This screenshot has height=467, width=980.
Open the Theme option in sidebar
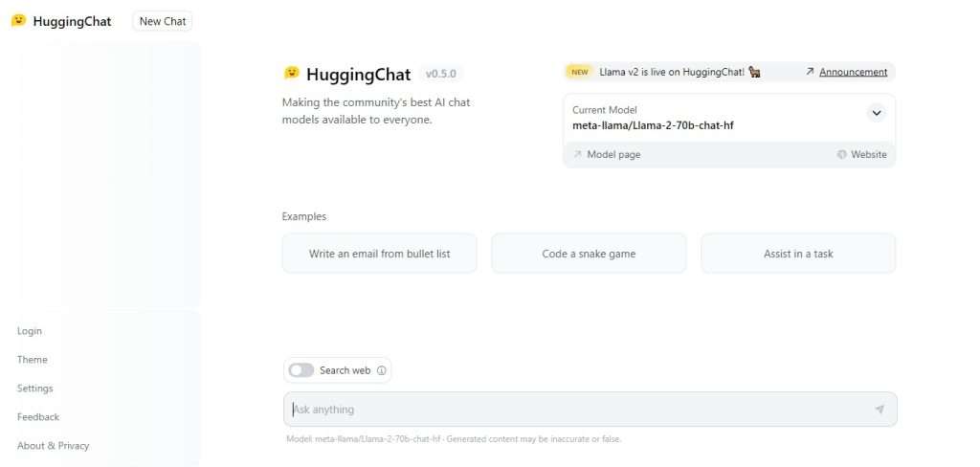click(33, 360)
